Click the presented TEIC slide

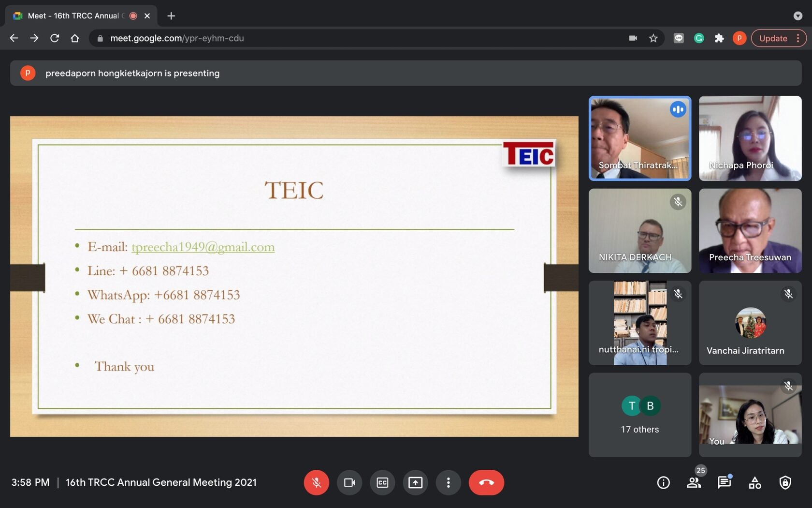(294, 276)
